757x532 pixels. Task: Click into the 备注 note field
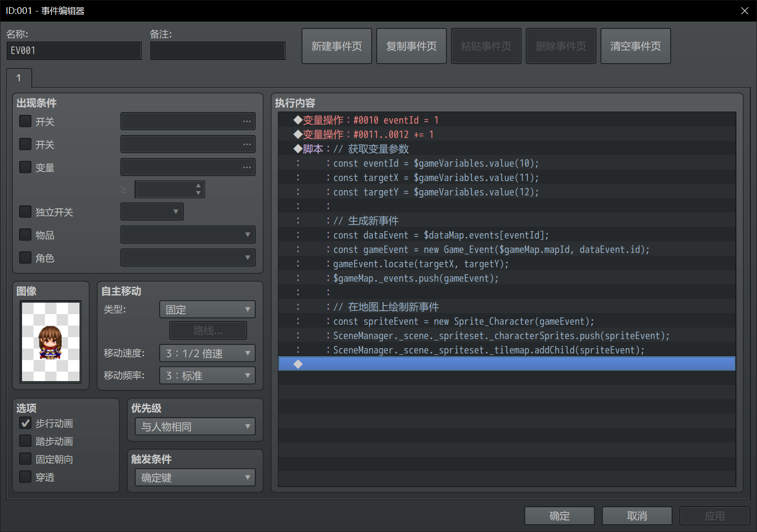[218, 51]
